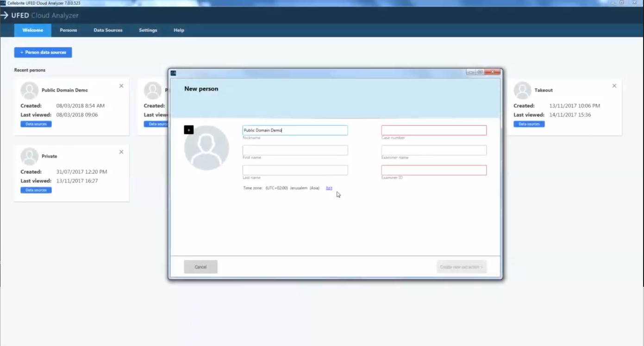644x346 pixels.
Task: Click the Examiner name field
Action: (434, 150)
